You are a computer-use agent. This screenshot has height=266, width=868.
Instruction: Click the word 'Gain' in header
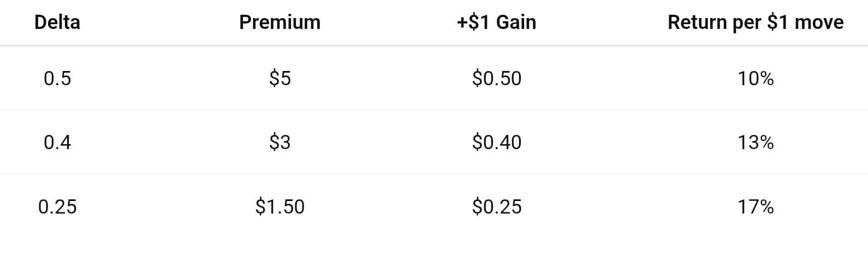tap(515, 22)
